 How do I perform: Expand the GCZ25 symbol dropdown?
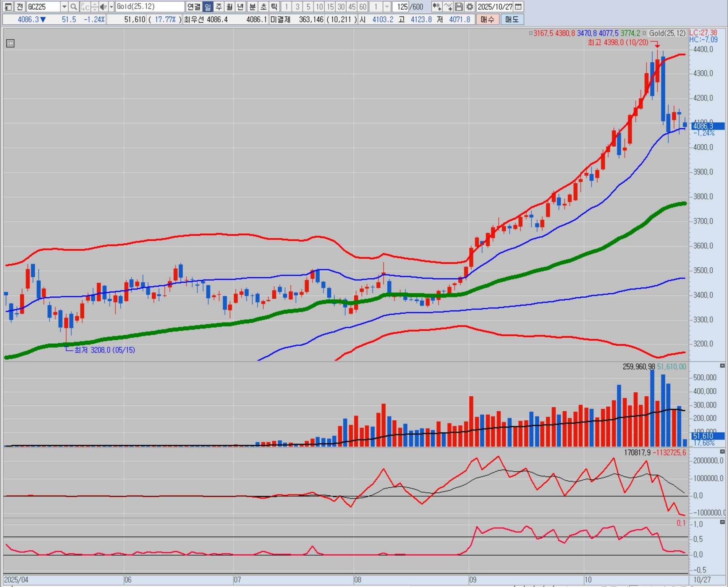tap(64, 7)
